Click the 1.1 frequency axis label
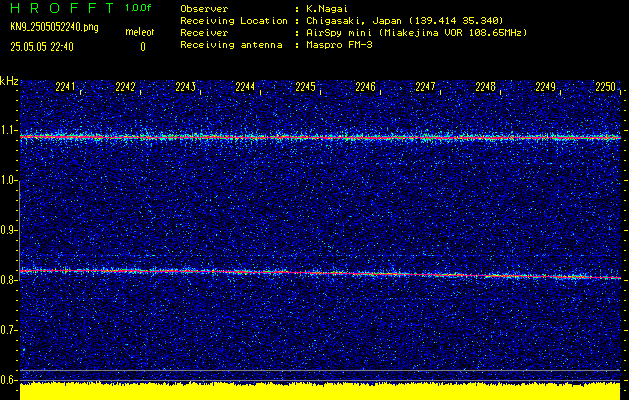 tap(7, 130)
